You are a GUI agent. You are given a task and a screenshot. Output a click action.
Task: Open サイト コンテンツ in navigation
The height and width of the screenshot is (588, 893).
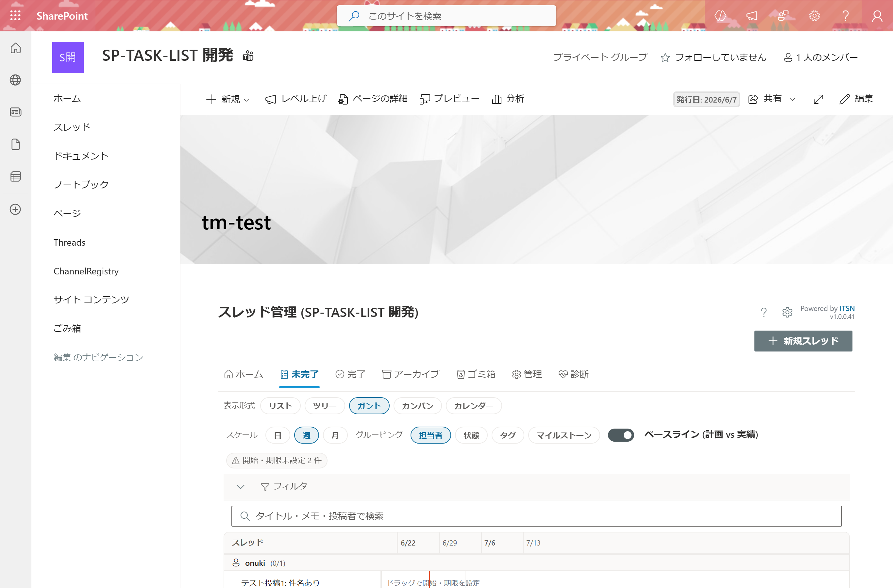[91, 300]
